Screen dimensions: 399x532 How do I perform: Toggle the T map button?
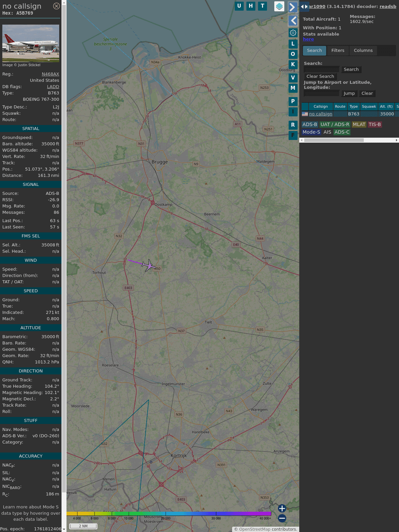263,6
